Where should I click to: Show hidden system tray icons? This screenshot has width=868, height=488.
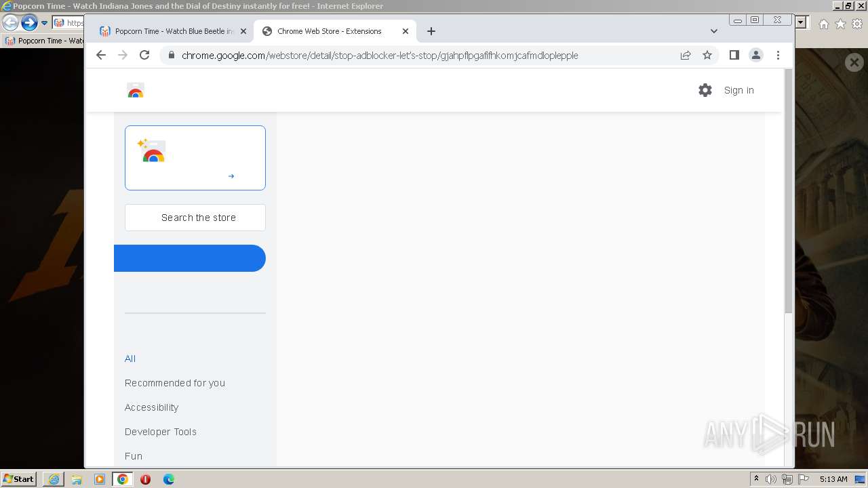(756, 479)
